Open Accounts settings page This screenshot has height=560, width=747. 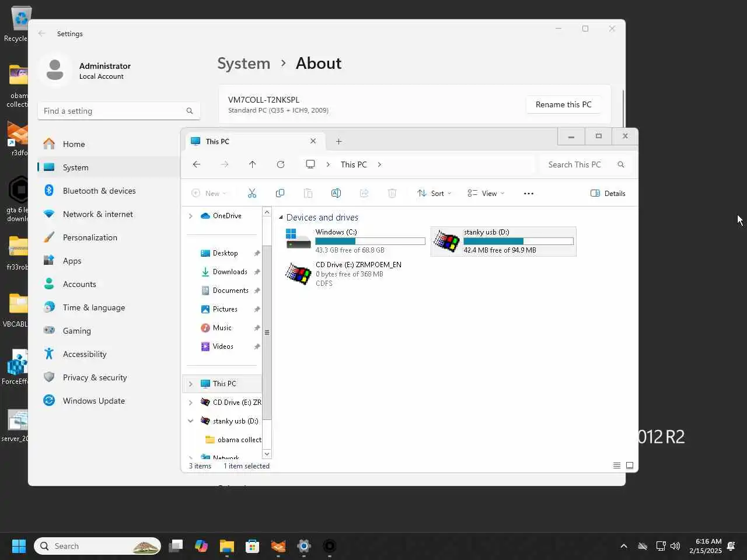109,284
